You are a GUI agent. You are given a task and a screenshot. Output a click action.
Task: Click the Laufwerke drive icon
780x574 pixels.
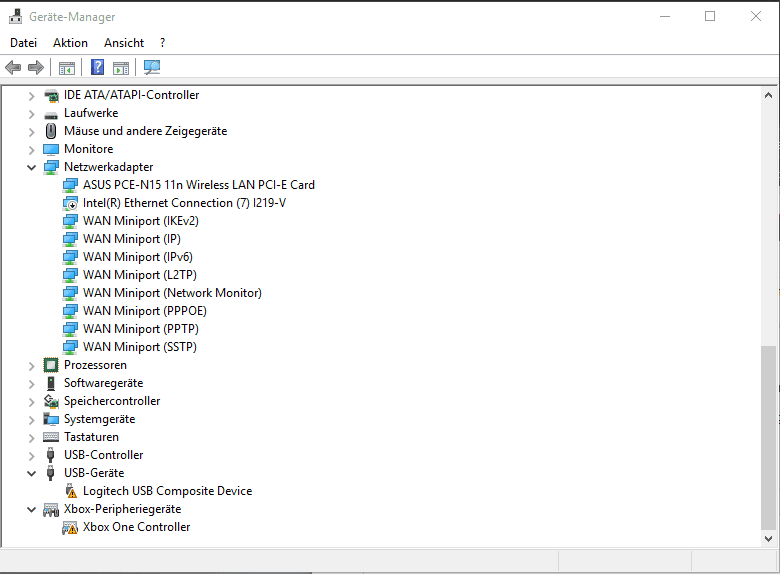pyautogui.click(x=51, y=114)
